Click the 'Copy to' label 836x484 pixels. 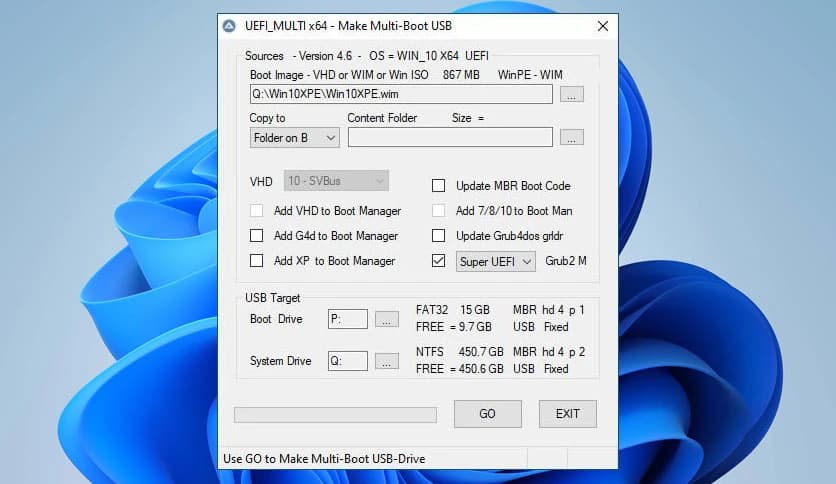tap(267, 118)
